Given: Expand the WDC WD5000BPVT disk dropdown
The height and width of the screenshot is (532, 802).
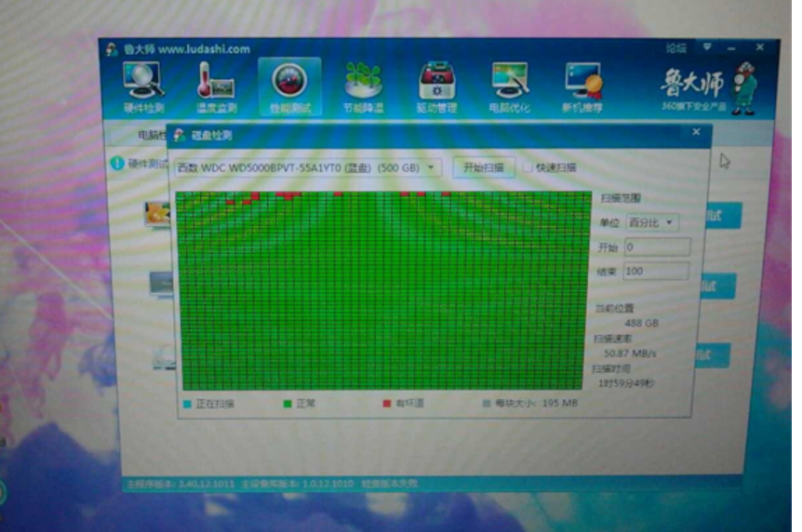Looking at the screenshot, I should [431, 167].
